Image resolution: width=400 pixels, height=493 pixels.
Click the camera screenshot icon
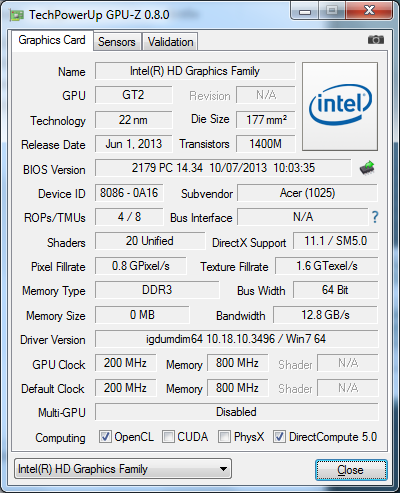point(376,40)
